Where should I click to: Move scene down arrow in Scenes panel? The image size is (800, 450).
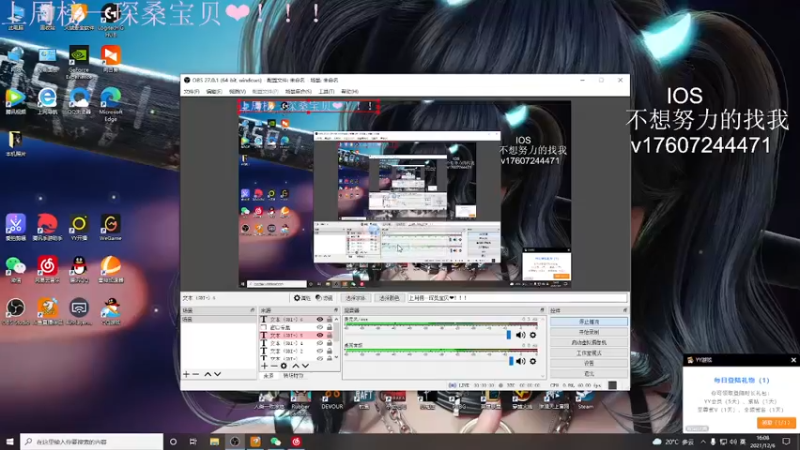(218, 374)
